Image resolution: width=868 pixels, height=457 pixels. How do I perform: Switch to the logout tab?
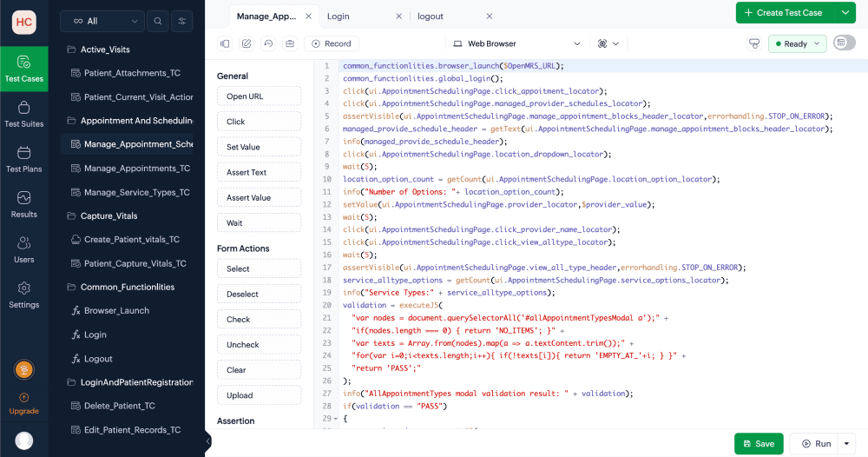pyautogui.click(x=431, y=16)
